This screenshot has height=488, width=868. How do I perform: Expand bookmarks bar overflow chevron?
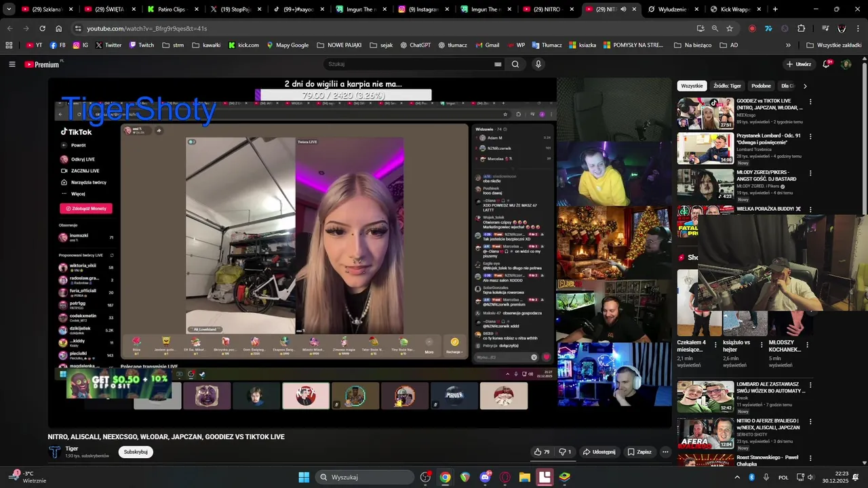point(788,45)
